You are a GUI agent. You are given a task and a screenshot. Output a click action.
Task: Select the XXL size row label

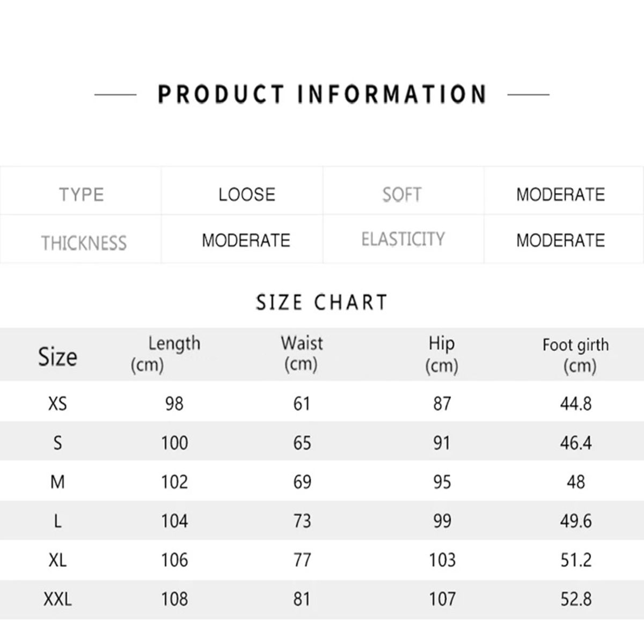tap(57, 599)
